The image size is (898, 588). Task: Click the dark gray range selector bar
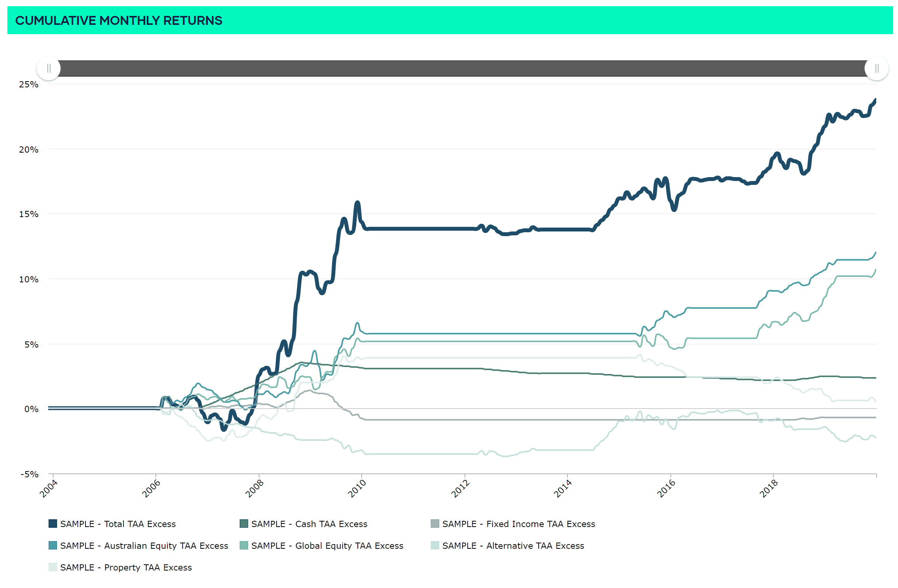coord(462,68)
